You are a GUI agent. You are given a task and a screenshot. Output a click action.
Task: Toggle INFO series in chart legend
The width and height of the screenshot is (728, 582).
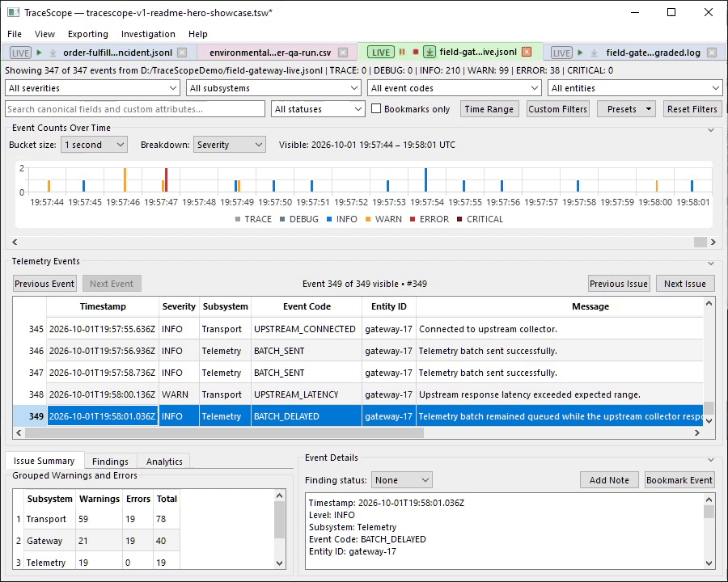[x=341, y=219]
